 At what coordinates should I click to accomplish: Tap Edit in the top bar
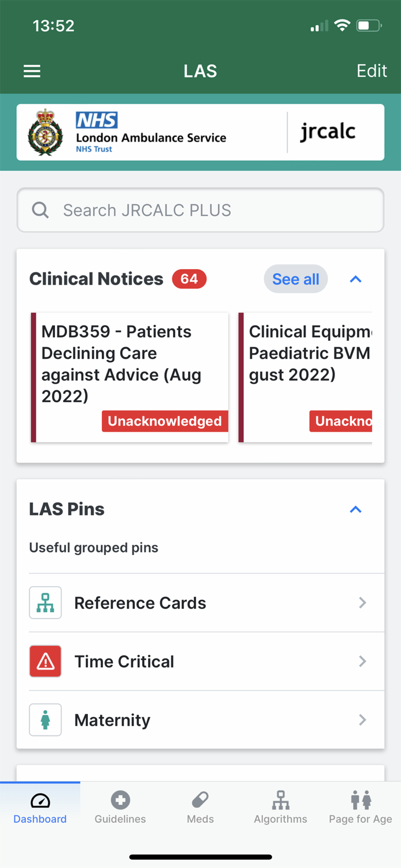(x=372, y=71)
